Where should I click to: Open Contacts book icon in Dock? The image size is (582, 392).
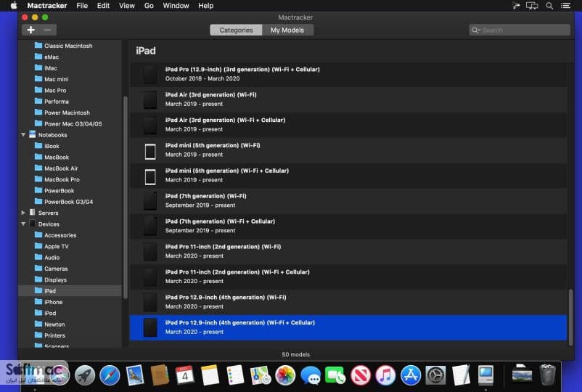tap(160, 375)
